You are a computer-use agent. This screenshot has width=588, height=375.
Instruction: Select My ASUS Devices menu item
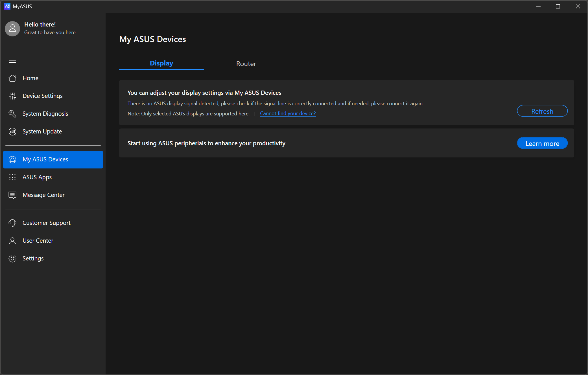(x=53, y=159)
